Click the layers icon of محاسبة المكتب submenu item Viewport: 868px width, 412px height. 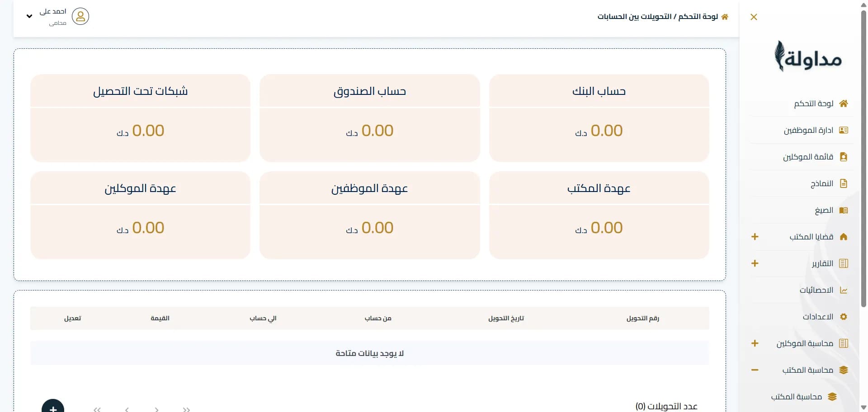pos(832,397)
